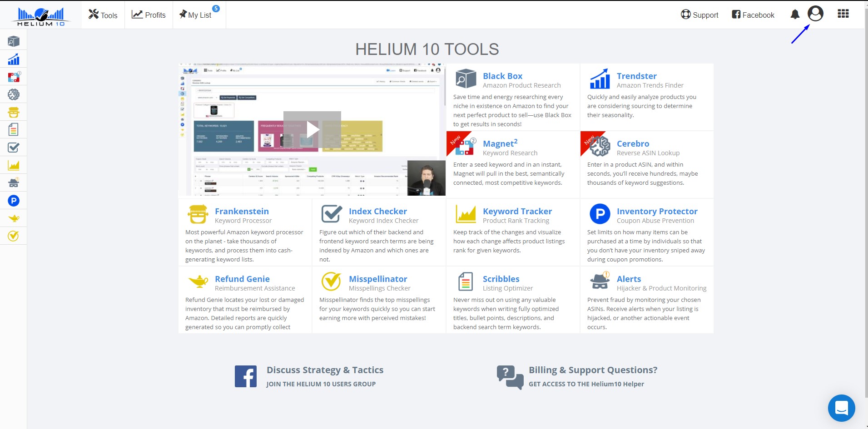Open the Cerebro title link

click(633, 143)
